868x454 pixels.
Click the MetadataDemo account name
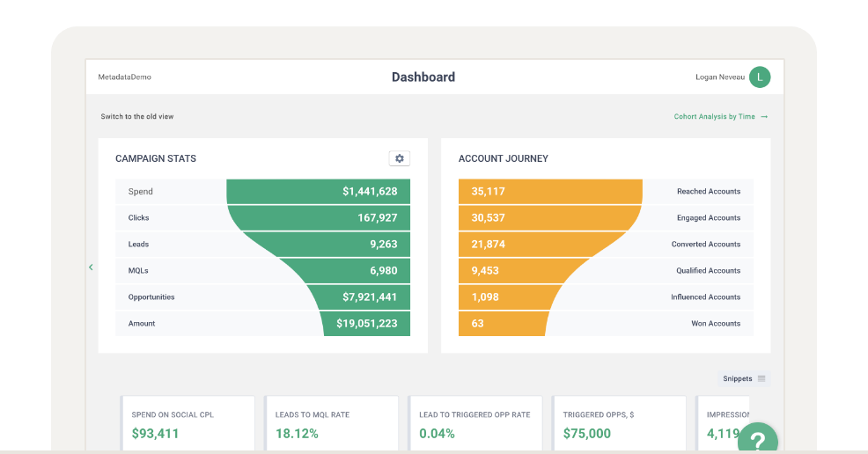pyautogui.click(x=124, y=77)
